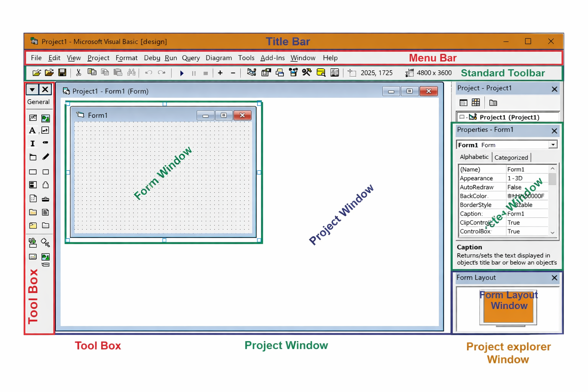Open the Add-Ins menu
The width and height of the screenshot is (588, 392).
[273, 58]
